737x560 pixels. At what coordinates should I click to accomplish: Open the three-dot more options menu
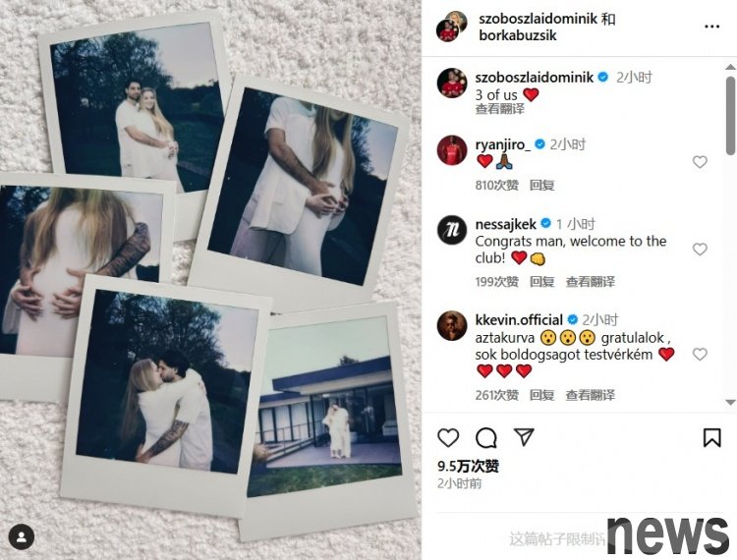point(712,27)
